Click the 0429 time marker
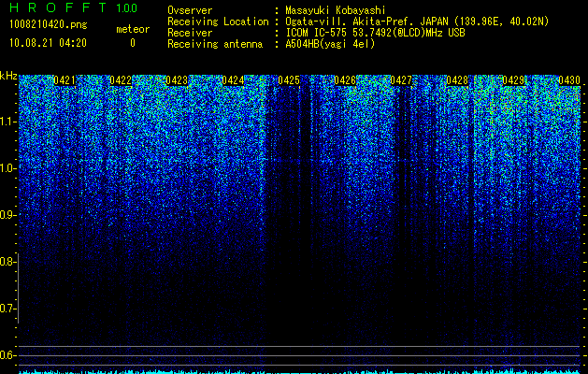This screenshot has height=374, width=588. [513, 80]
